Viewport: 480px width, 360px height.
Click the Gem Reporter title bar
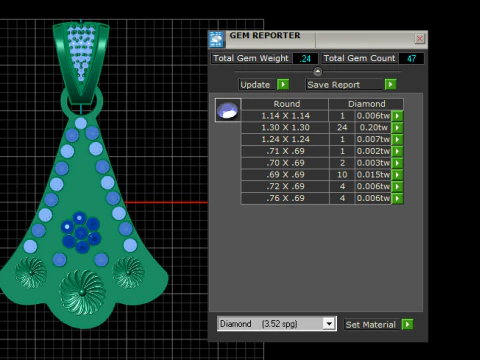[318, 39]
